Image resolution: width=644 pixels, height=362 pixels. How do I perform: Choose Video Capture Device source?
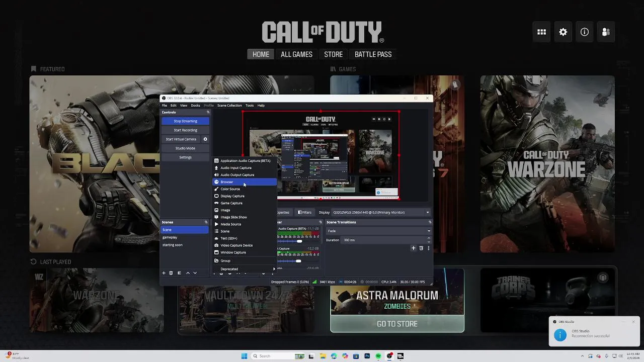pyautogui.click(x=245, y=245)
